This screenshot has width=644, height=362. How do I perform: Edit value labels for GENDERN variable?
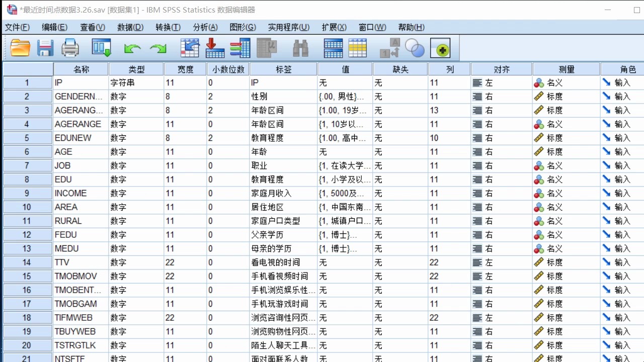click(x=344, y=97)
